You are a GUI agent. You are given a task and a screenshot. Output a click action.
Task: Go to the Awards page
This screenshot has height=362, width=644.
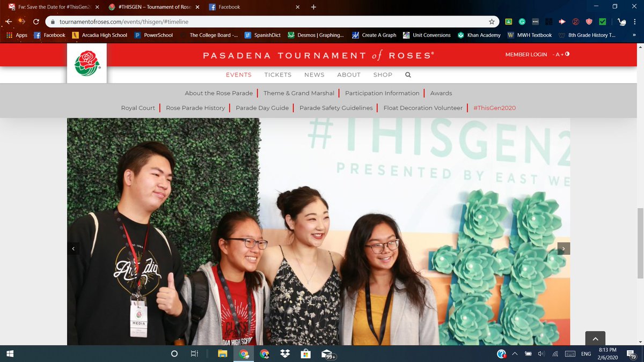pos(441,93)
